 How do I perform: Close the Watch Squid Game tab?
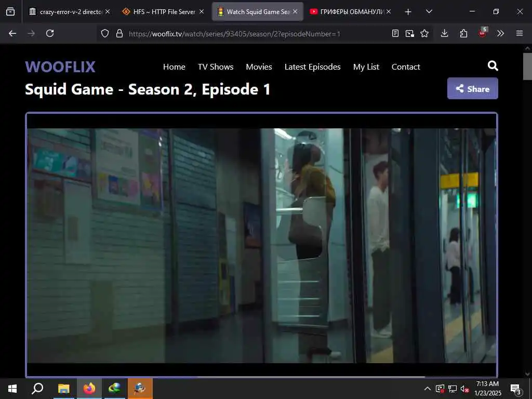(295, 11)
